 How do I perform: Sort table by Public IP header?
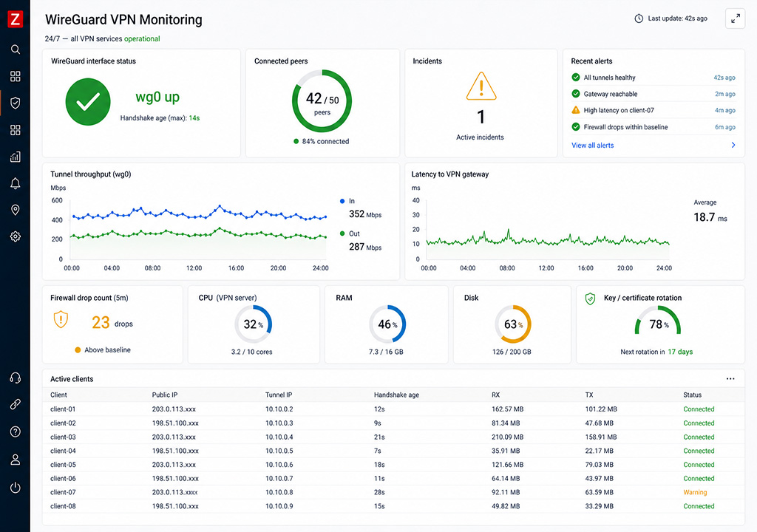(165, 395)
